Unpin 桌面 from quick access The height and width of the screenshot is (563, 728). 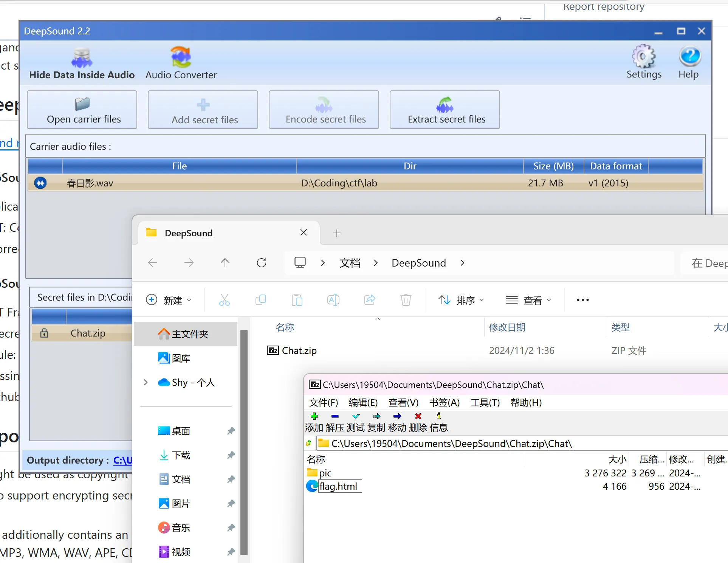tap(231, 431)
